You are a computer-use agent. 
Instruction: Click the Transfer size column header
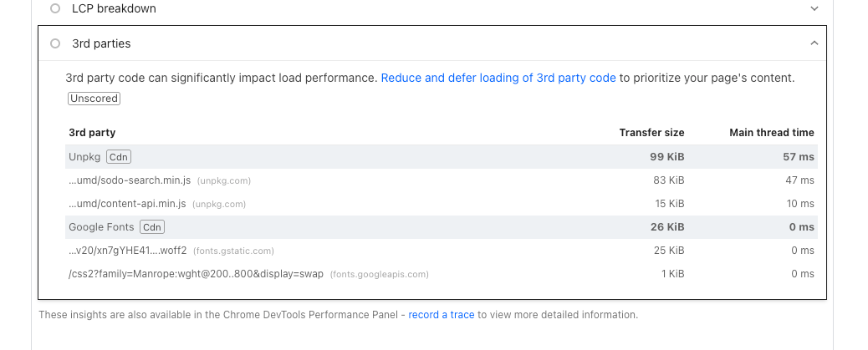651,133
